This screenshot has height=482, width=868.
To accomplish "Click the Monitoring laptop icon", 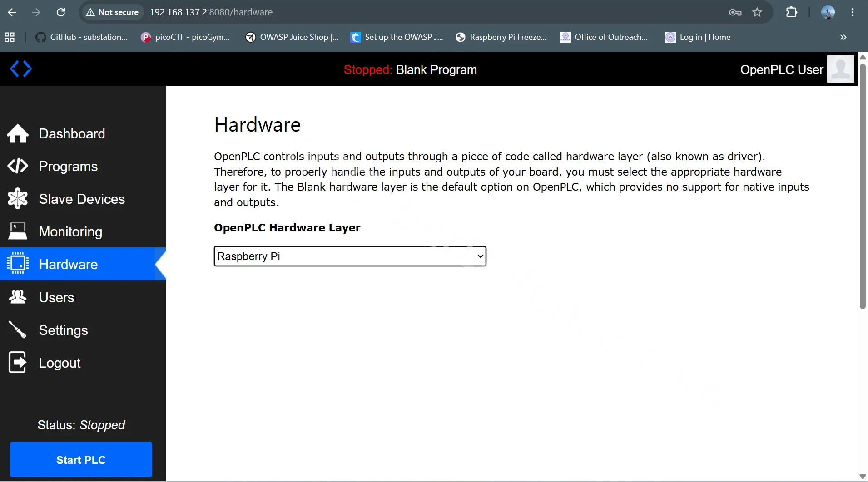I will click(x=18, y=231).
